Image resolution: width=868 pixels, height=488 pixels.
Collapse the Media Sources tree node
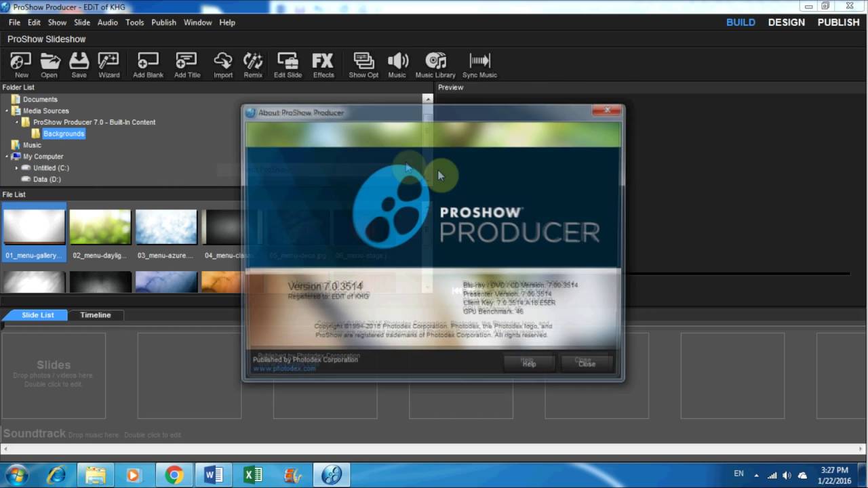pos(7,110)
